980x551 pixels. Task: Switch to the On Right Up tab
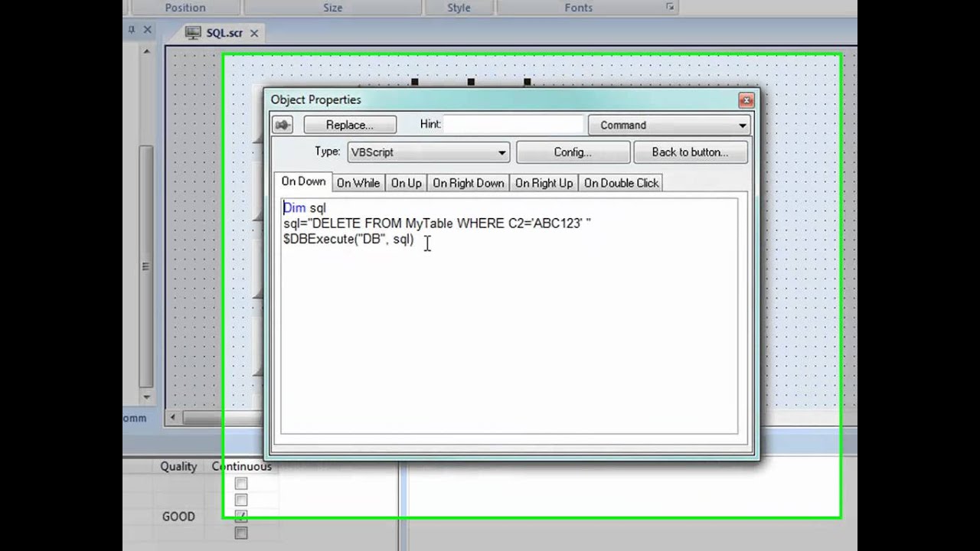click(x=544, y=183)
